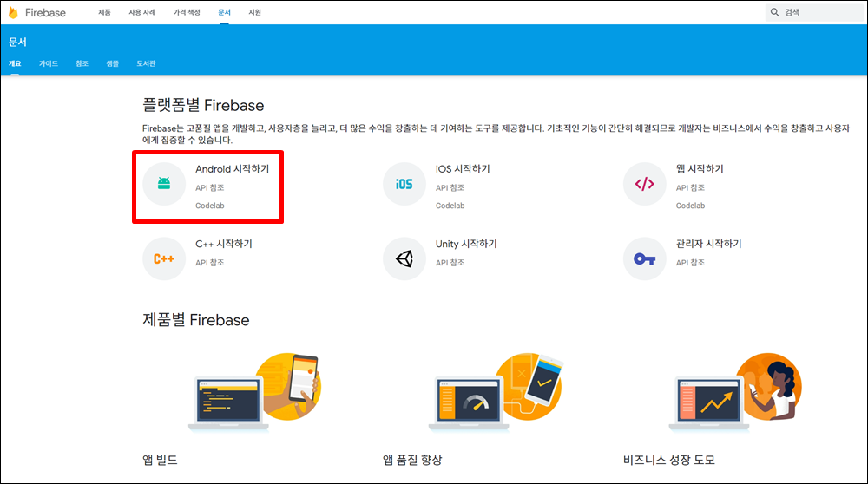Switch to the 도서관 tab
The height and width of the screenshot is (484, 868).
(146, 63)
